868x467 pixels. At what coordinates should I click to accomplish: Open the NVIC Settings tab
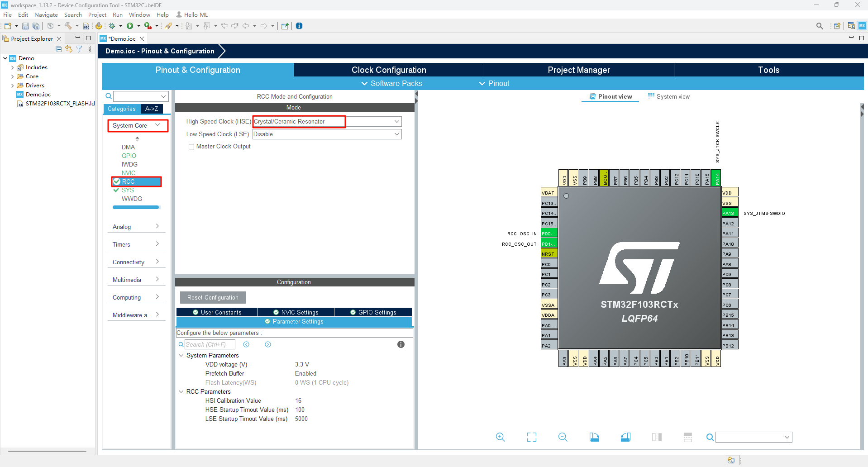(x=296, y=312)
